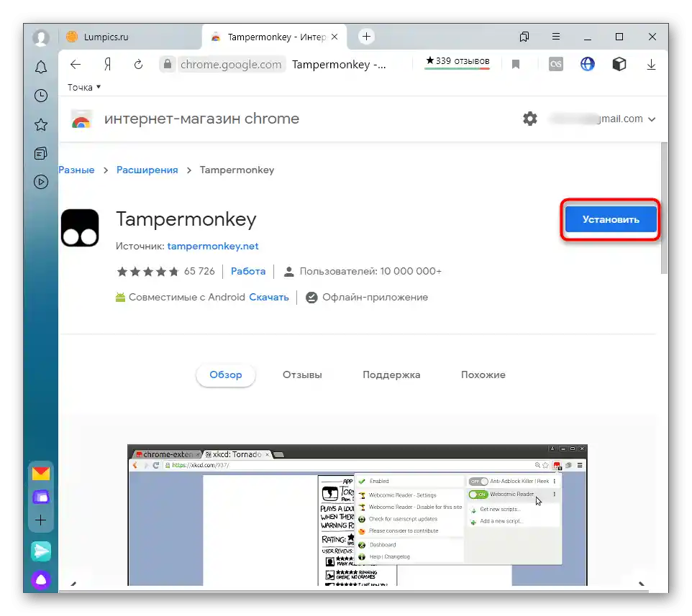
Task: Click the интернет-магазин chrome title
Action: pos(201,119)
